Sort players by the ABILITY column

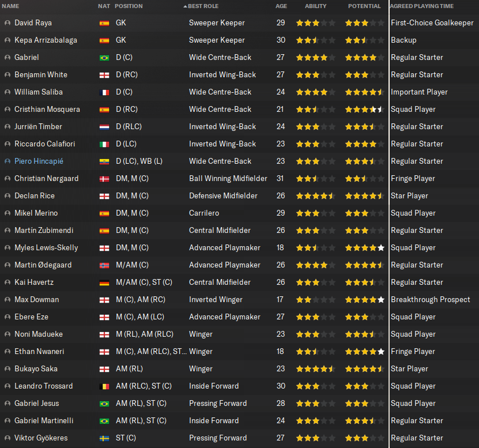tap(315, 6)
